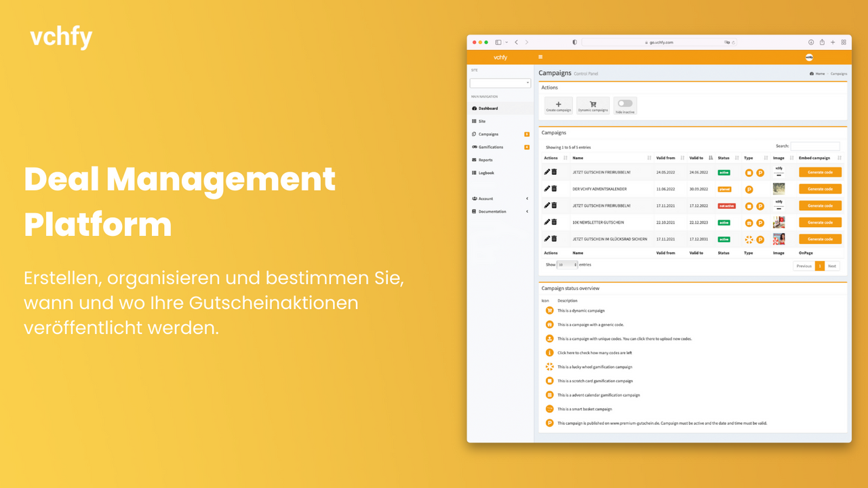The width and height of the screenshot is (868, 488).
Task: Click the campaigns Search input field
Action: coord(815,146)
